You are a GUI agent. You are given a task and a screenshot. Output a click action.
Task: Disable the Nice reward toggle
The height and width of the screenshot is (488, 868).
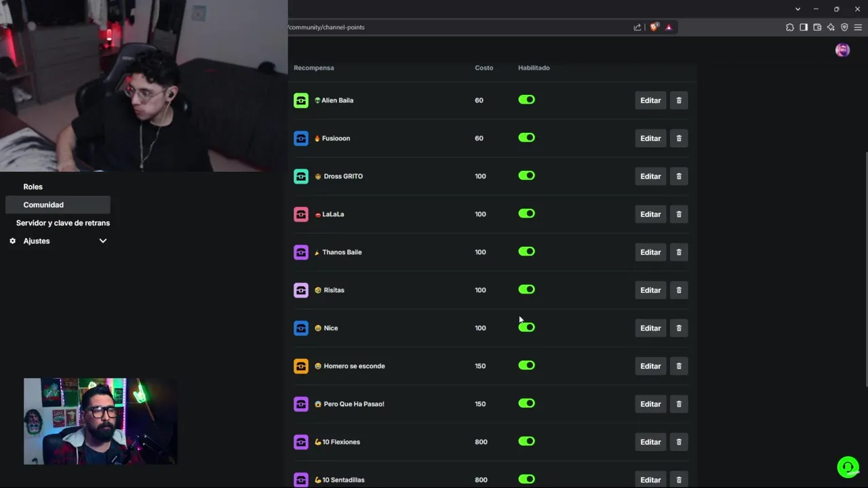tap(527, 327)
